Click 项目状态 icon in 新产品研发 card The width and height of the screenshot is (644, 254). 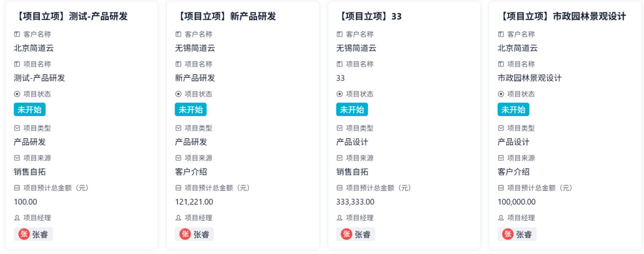pos(178,94)
